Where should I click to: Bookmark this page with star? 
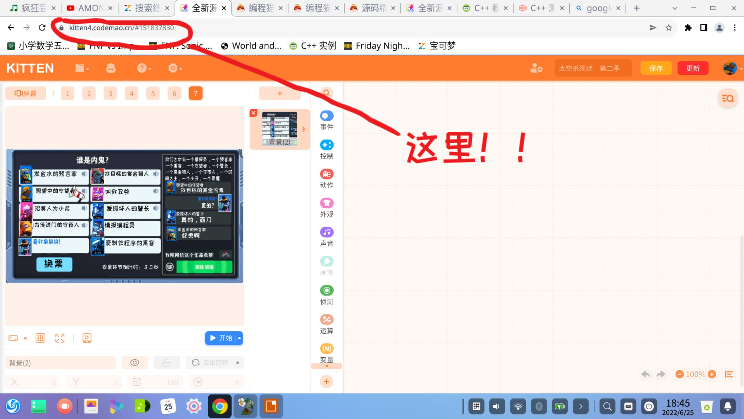pos(669,28)
